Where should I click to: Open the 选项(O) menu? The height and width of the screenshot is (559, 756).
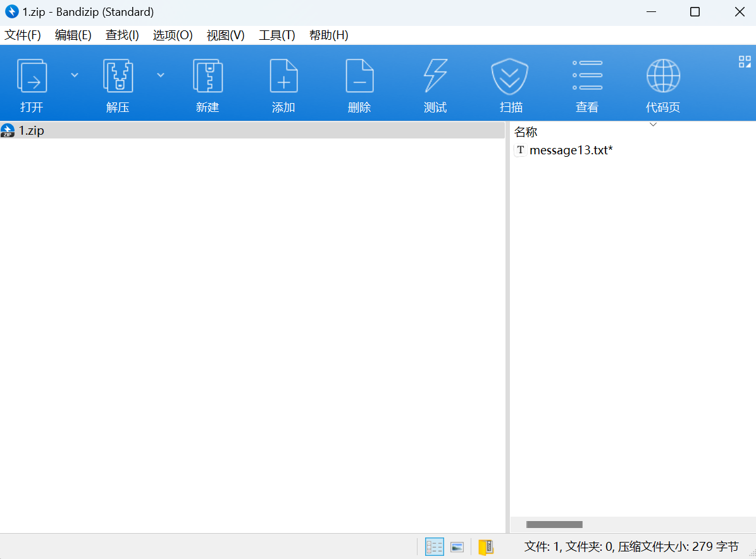point(173,35)
